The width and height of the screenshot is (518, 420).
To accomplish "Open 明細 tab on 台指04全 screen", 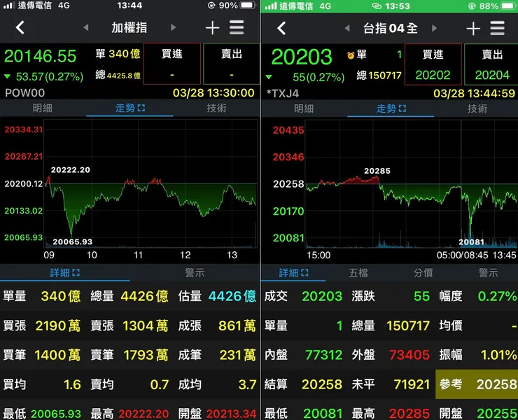I will [x=304, y=108].
